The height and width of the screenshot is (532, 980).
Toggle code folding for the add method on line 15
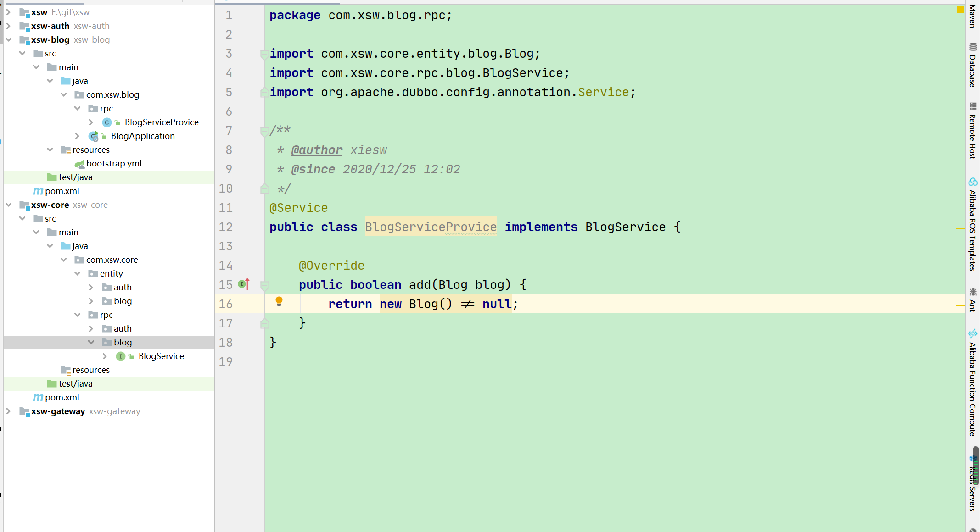[x=264, y=285]
